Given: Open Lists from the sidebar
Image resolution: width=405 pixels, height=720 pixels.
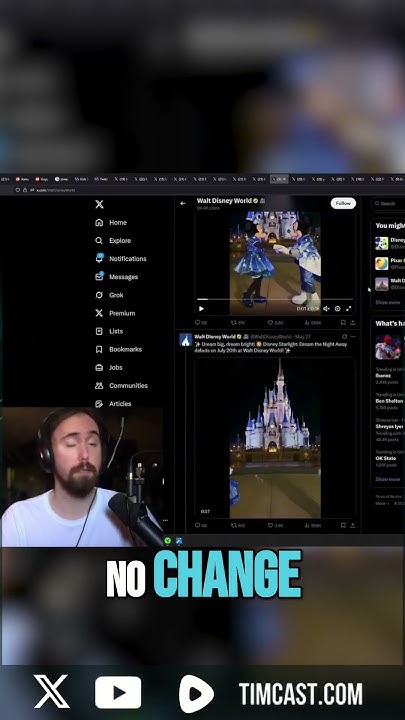Looking at the screenshot, I should coord(109,331).
